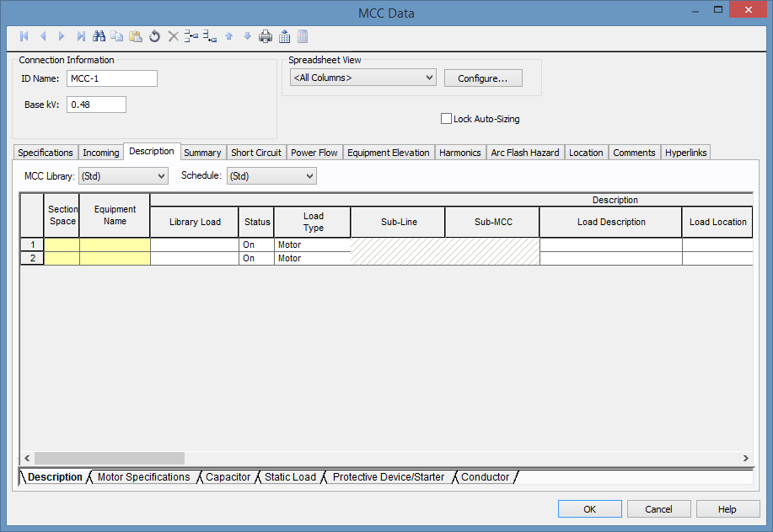Select the bottom Description sheet tab
This screenshot has height=532, width=773.
tap(55, 477)
